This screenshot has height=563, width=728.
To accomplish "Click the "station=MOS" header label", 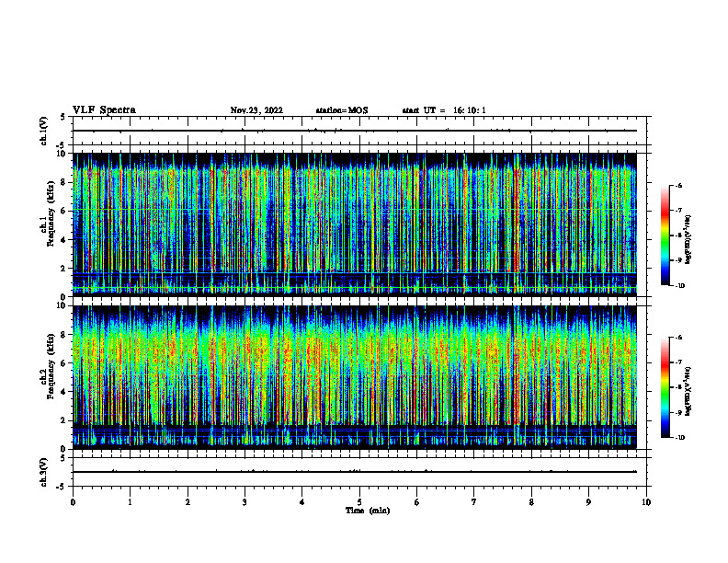I will [x=342, y=110].
